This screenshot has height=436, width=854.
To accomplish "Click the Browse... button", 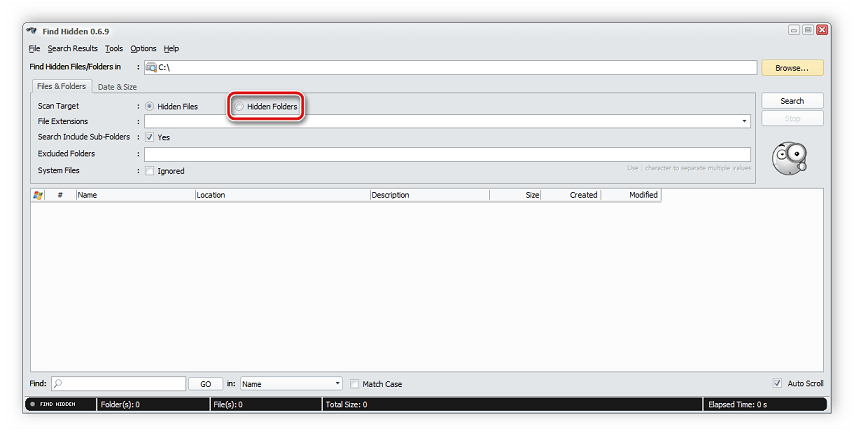I will tap(792, 68).
